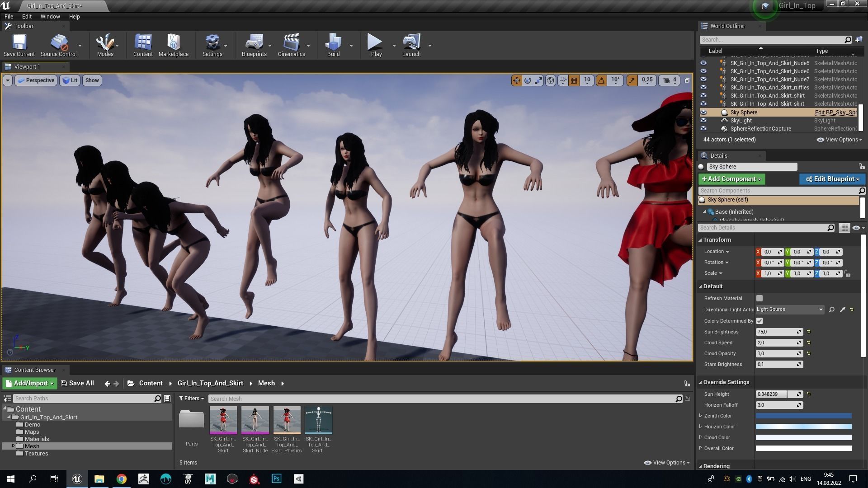
Task: Enable the Refresh Material checkbox
Action: (759, 298)
